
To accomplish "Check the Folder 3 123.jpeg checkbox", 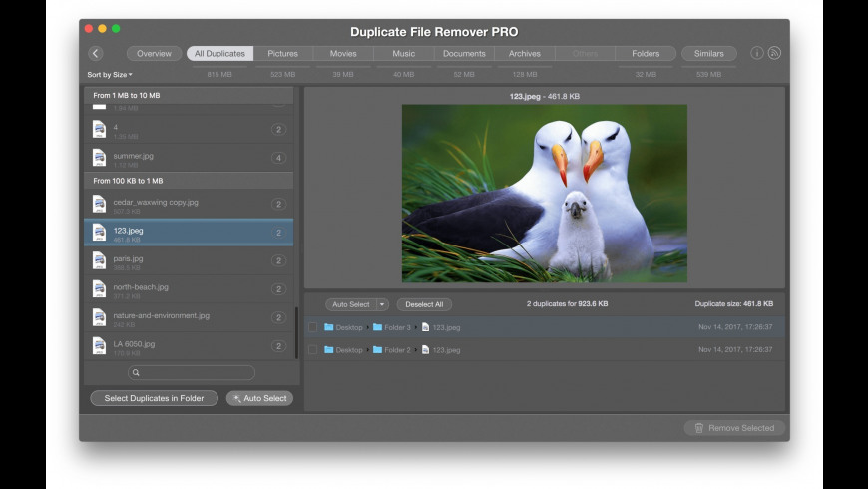I will click(313, 327).
